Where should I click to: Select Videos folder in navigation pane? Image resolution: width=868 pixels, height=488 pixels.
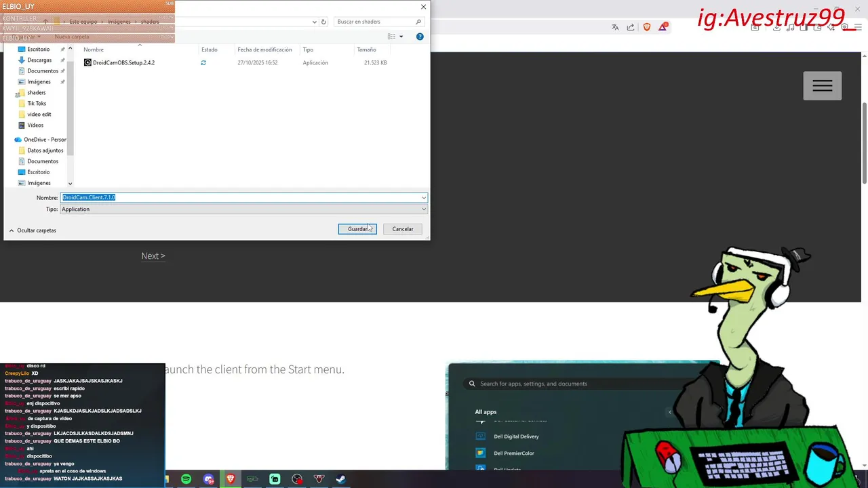(35, 125)
